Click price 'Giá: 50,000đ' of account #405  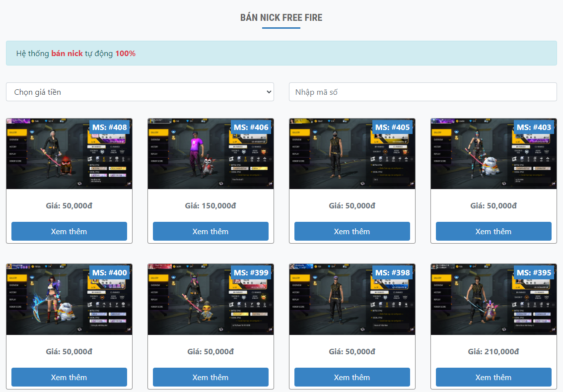352,206
